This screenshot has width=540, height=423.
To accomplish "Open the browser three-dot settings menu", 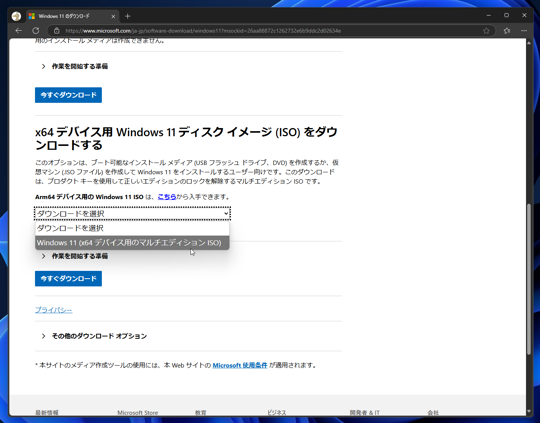I will pos(524,31).
